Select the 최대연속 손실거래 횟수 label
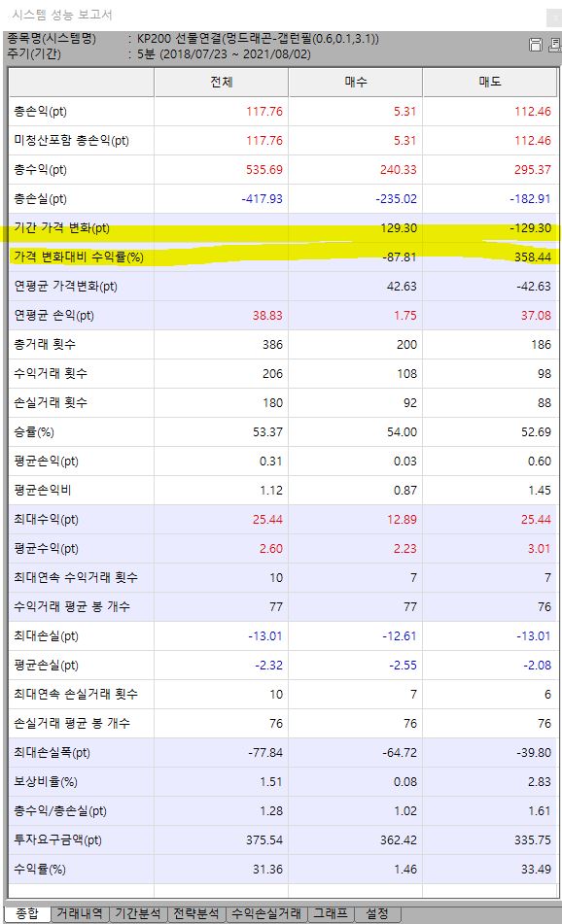This screenshot has width=562, height=924. tap(76, 695)
